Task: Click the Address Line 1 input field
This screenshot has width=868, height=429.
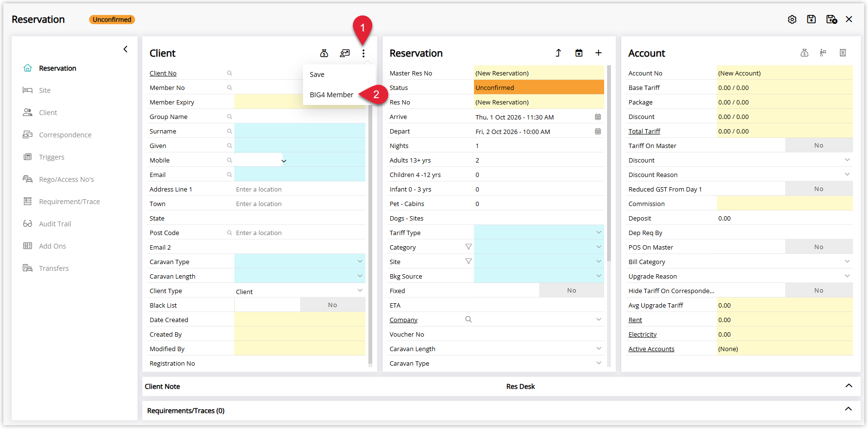Action: pos(300,189)
